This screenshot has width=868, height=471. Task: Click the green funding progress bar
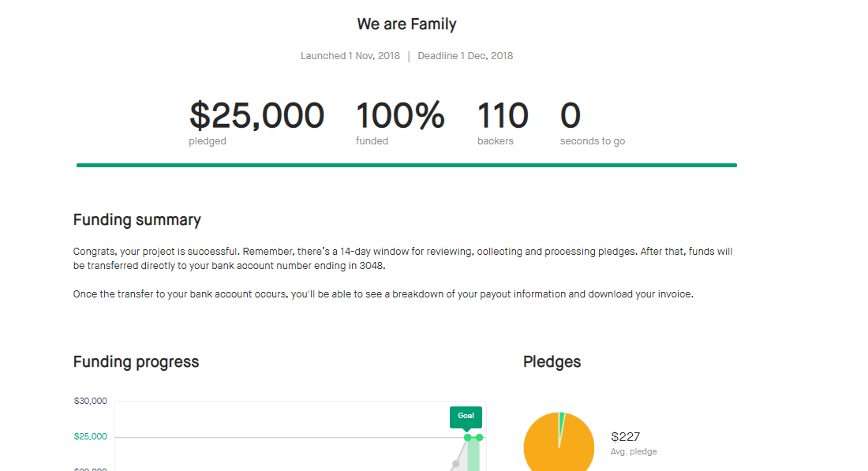click(x=406, y=165)
